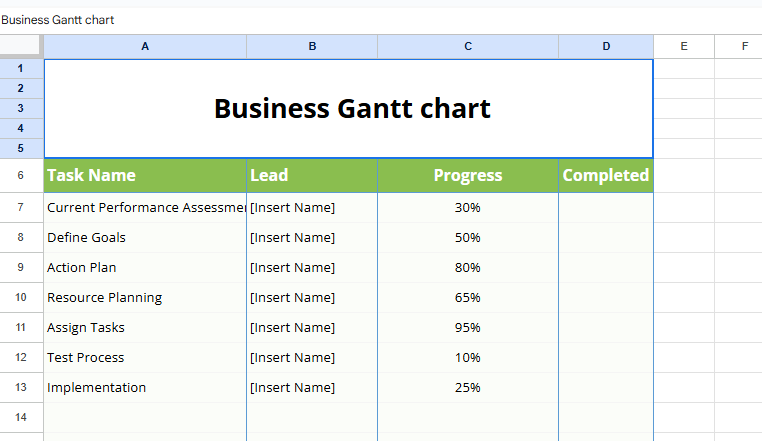Image resolution: width=762 pixels, height=441 pixels.
Task: Click the Progress column heading cell
Action: pyautogui.click(x=467, y=175)
